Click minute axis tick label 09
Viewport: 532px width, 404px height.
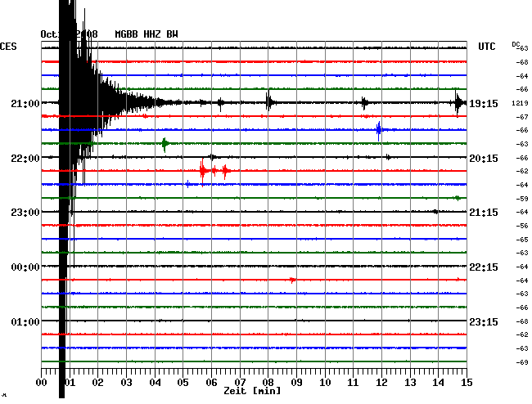(x=296, y=383)
